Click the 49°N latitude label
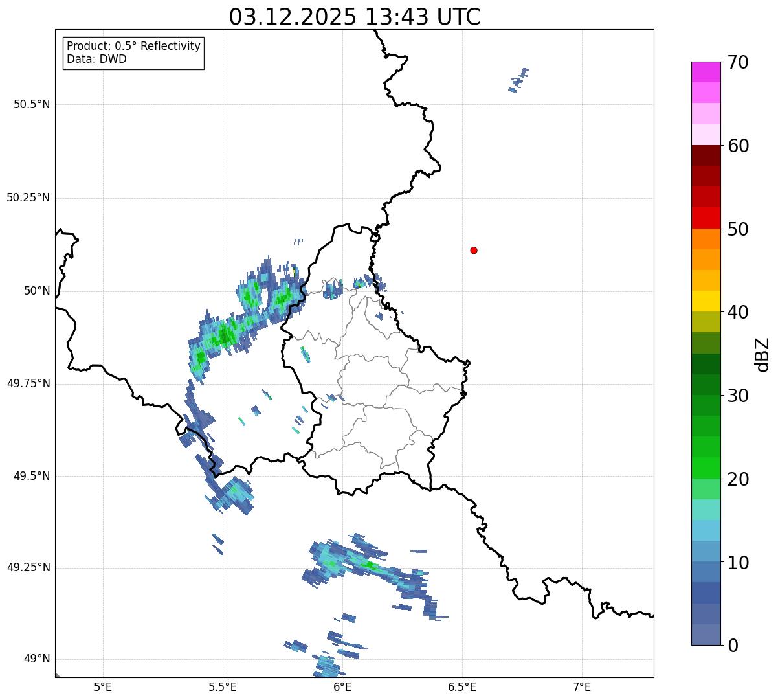 pos(37,659)
